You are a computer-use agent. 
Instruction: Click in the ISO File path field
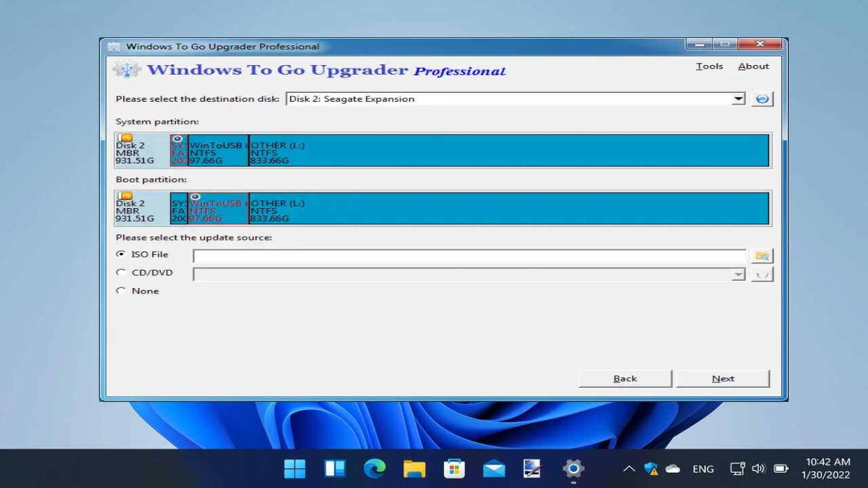click(x=469, y=256)
